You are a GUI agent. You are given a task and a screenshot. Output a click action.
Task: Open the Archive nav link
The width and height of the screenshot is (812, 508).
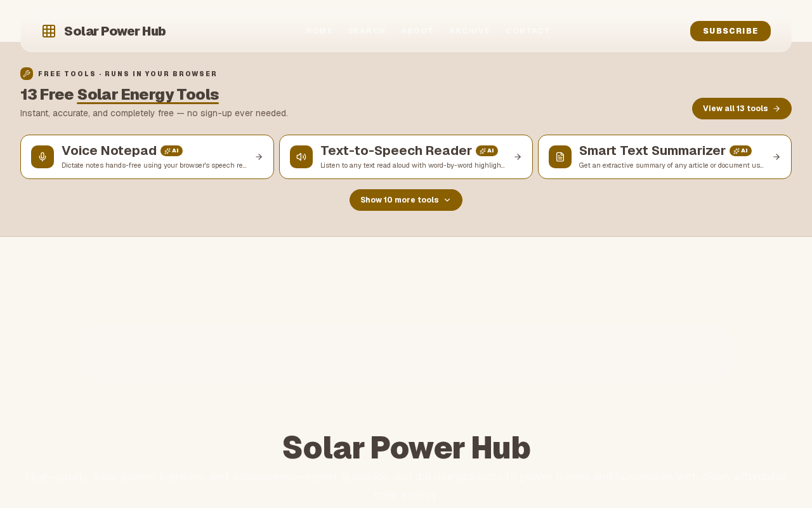(469, 31)
